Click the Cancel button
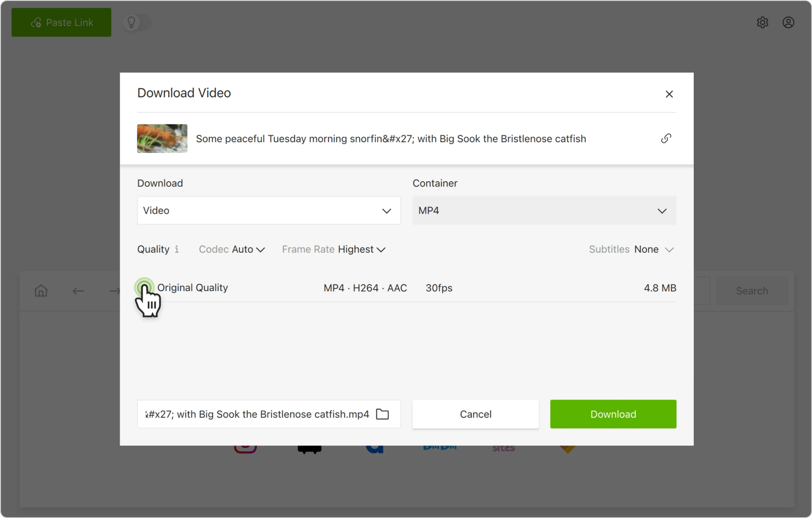 pos(475,414)
